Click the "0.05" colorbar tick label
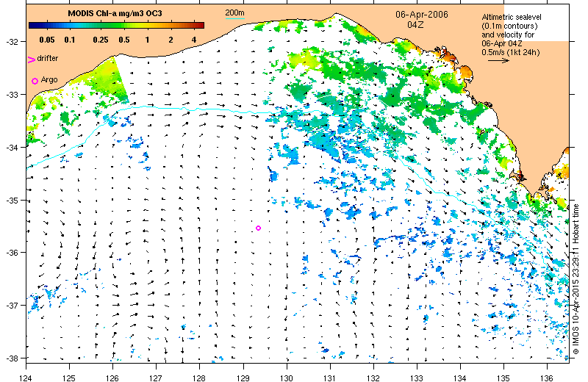The height and width of the screenshot is (382, 588). pyautogui.click(x=47, y=40)
